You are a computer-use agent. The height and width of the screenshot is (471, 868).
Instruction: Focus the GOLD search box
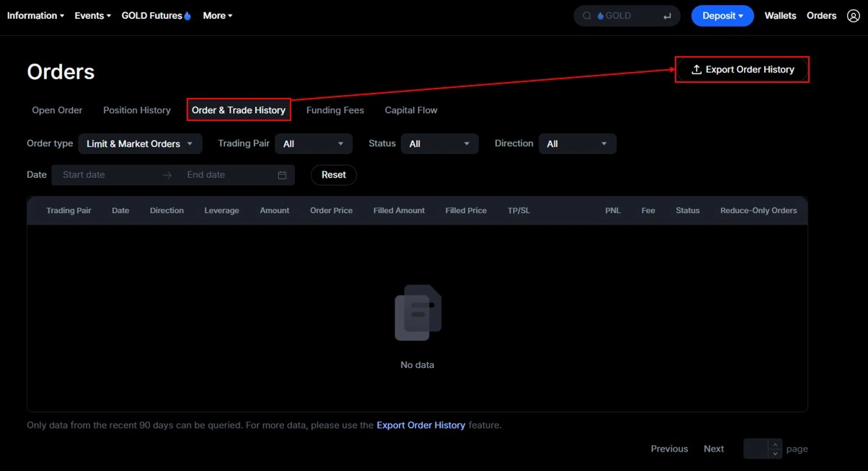(x=626, y=16)
